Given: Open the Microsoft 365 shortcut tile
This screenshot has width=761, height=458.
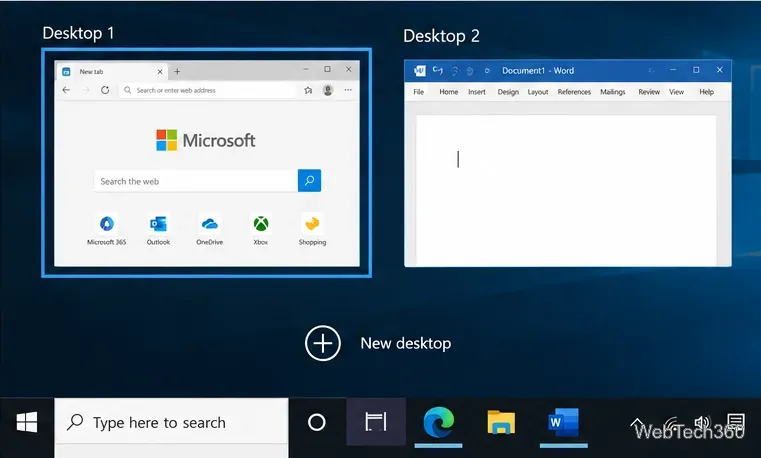Looking at the screenshot, I should pos(107,229).
